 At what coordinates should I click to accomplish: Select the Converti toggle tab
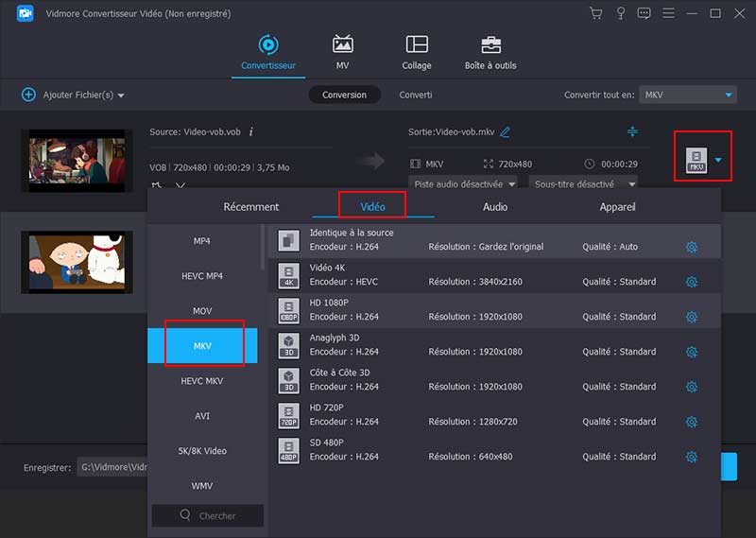pyautogui.click(x=416, y=95)
